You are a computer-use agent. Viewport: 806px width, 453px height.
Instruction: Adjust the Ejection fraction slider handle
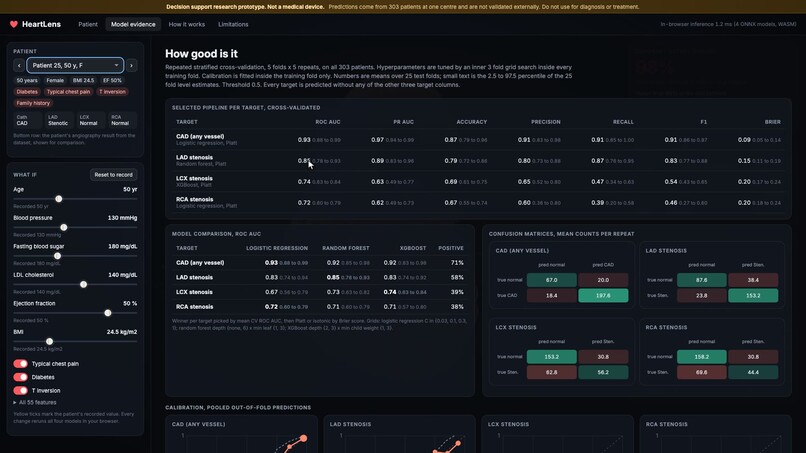coord(108,313)
